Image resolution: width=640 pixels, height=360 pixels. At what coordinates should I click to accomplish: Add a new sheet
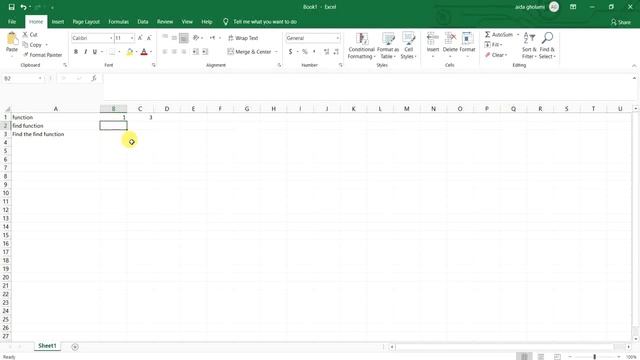click(75, 347)
